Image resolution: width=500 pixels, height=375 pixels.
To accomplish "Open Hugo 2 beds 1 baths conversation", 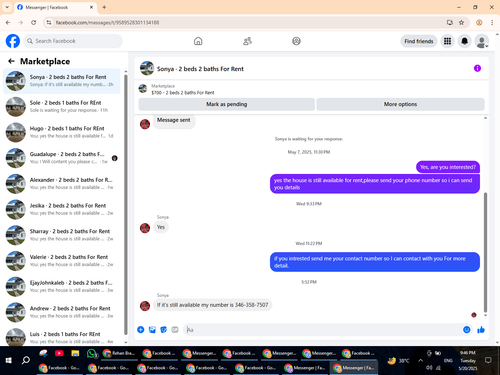I will coord(62,132).
